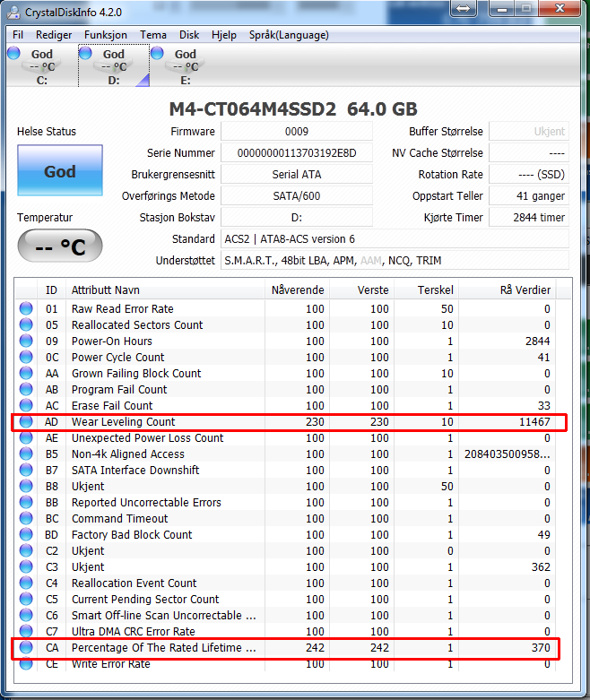Click the Firmware value field 0009
The height and width of the screenshot is (700, 590).
coord(297,132)
